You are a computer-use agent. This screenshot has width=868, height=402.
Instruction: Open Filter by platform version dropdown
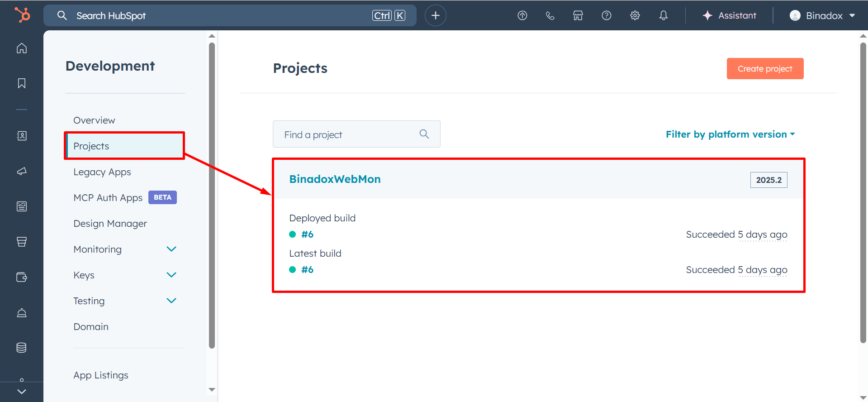[x=730, y=134]
